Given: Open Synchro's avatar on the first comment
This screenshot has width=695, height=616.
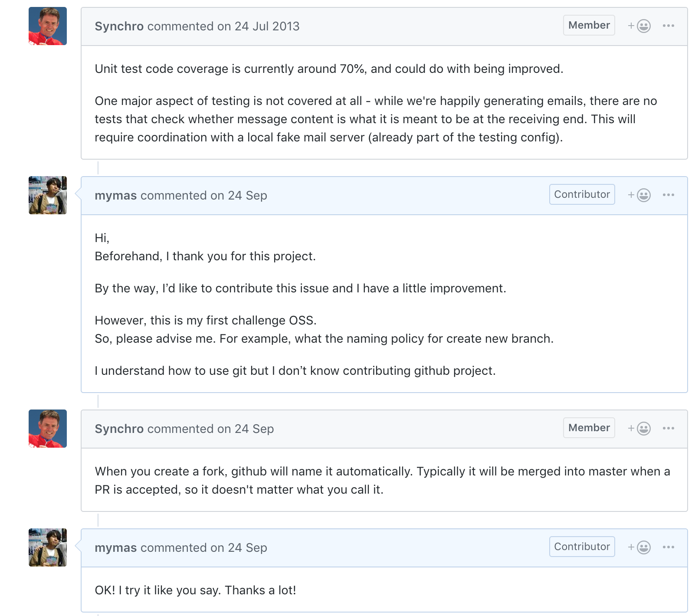Looking at the screenshot, I should 48,26.
